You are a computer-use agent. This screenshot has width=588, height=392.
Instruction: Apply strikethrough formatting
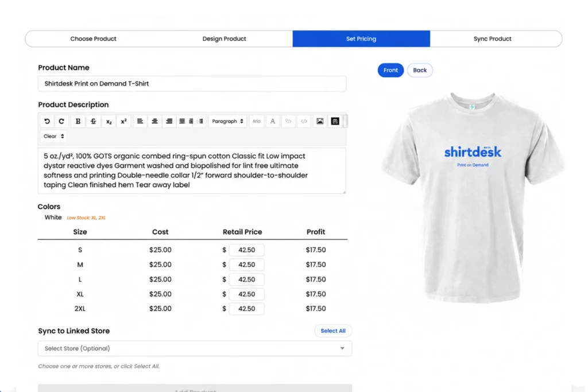click(94, 121)
